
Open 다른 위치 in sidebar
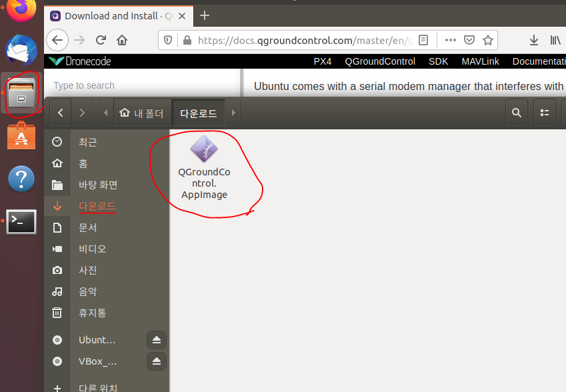tap(107, 387)
